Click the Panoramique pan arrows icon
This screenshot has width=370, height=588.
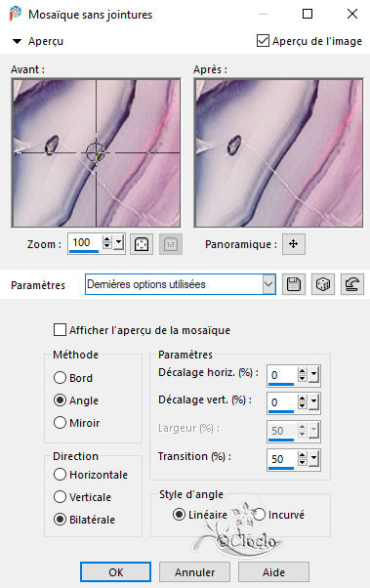coord(294,244)
